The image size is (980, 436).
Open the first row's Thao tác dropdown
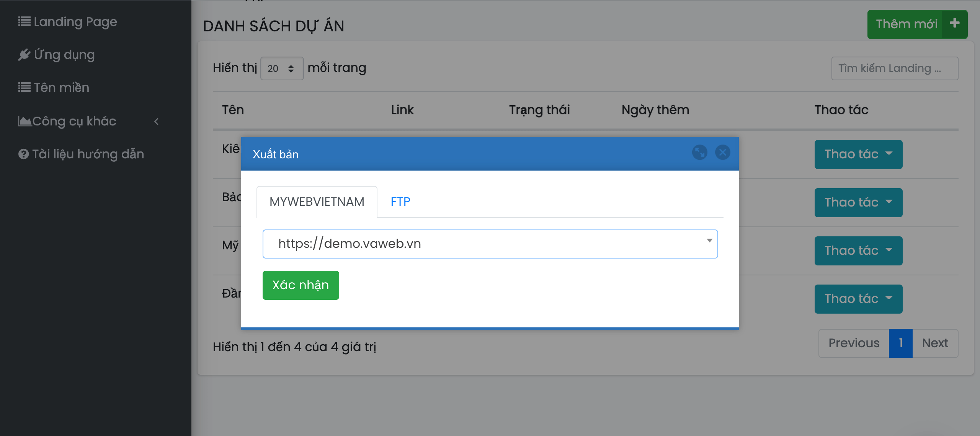coord(858,155)
